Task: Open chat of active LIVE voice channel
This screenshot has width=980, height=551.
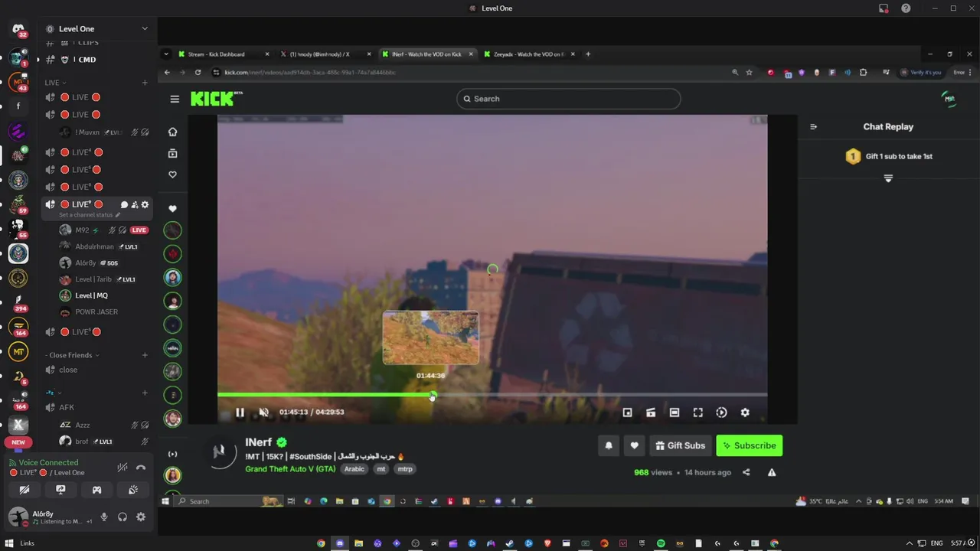Action: coord(124,205)
